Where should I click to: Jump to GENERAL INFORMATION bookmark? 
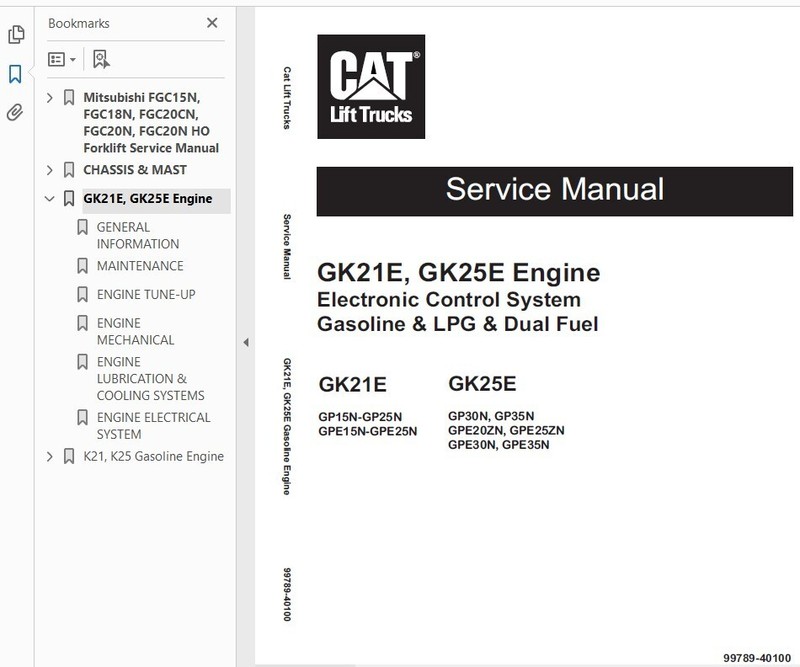click(x=138, y=235)
